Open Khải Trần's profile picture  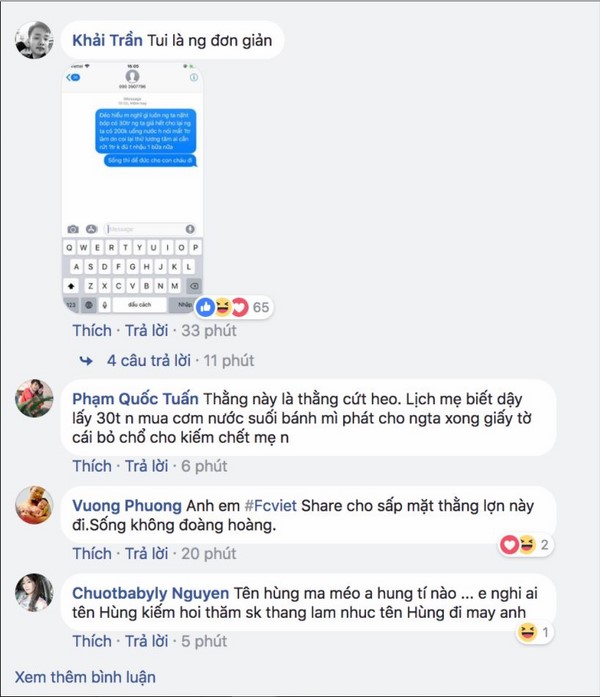pos(34,40)
